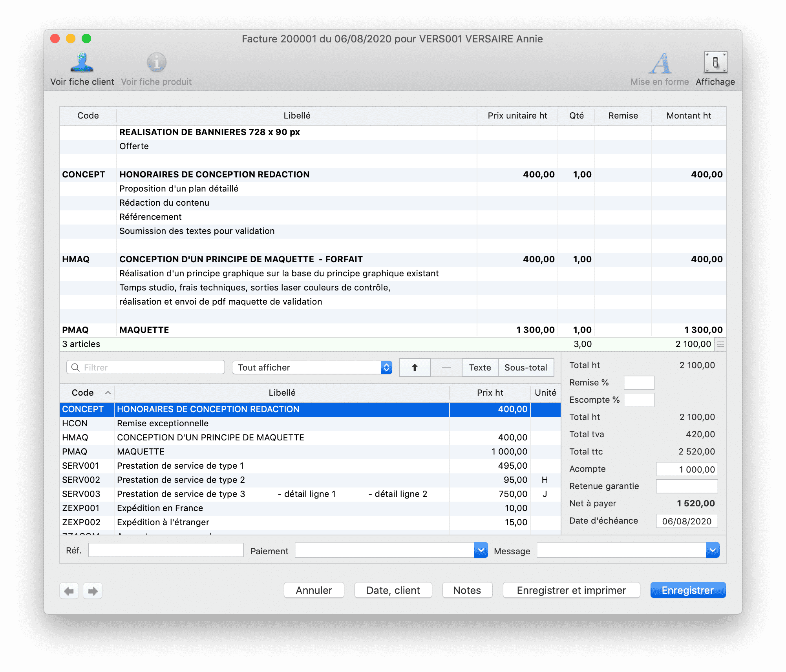Open the Voir fiche client icon
Image resolution: width=786 pixels, height=672 pixels.
point(82,63)
